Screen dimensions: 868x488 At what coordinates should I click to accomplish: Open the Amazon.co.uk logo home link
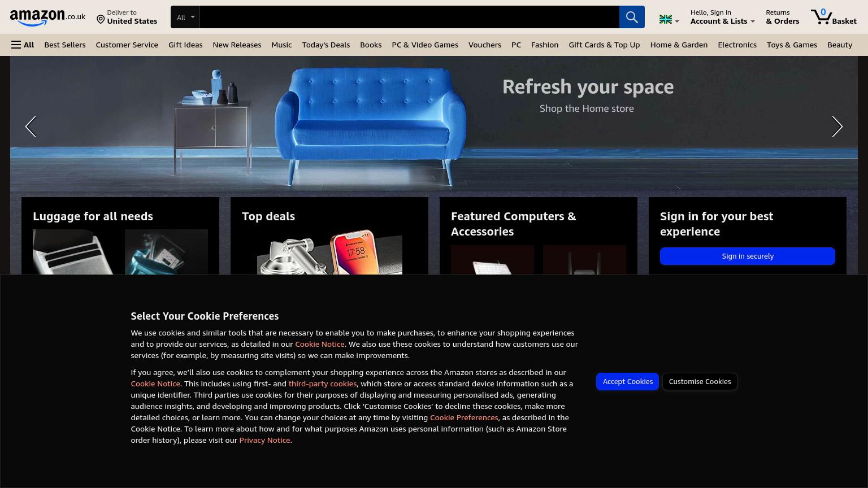coord(47,18)
